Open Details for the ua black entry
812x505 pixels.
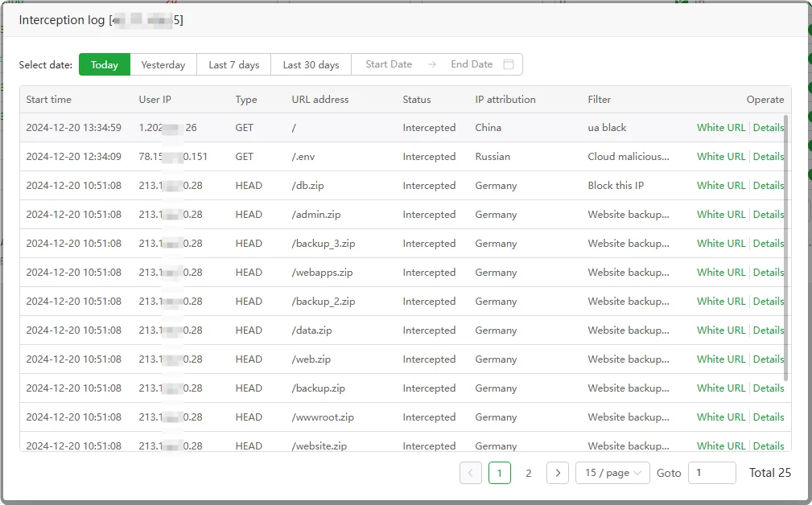[x=768, y=128]
